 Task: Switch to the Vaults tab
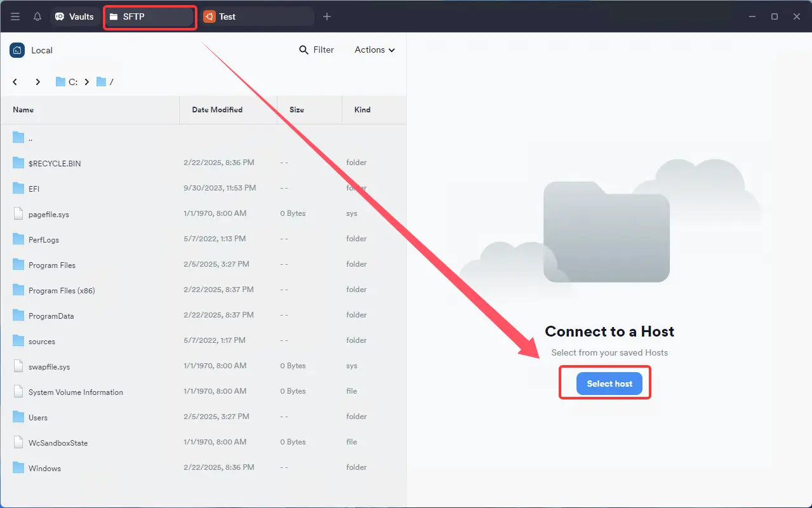point(75,17)
